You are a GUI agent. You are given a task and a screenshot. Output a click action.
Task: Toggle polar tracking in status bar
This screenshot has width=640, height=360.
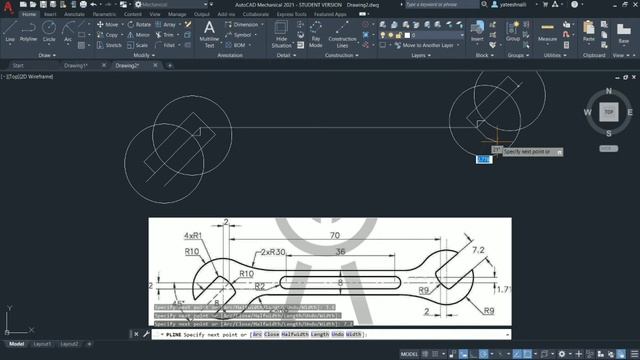[484, 354]
